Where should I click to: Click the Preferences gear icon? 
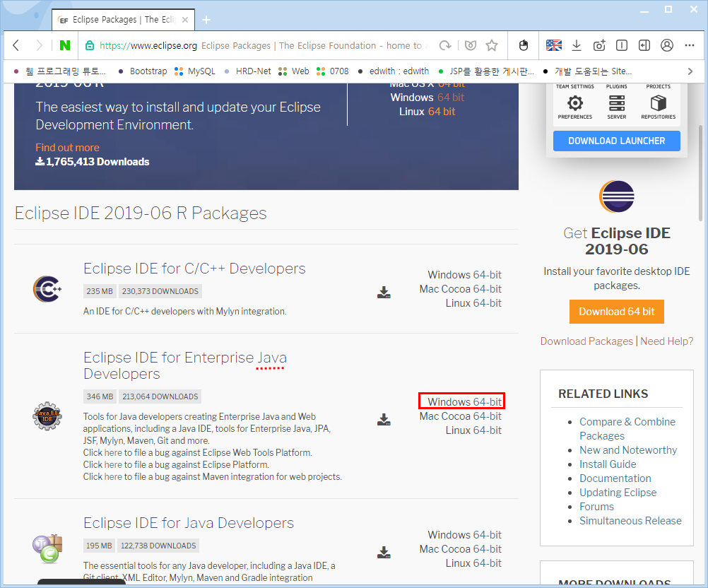(x=574, y=103)
